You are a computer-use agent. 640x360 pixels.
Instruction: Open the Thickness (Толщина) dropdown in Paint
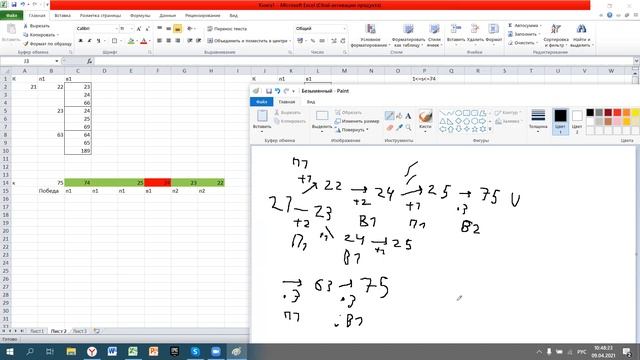tap(538, 121)
